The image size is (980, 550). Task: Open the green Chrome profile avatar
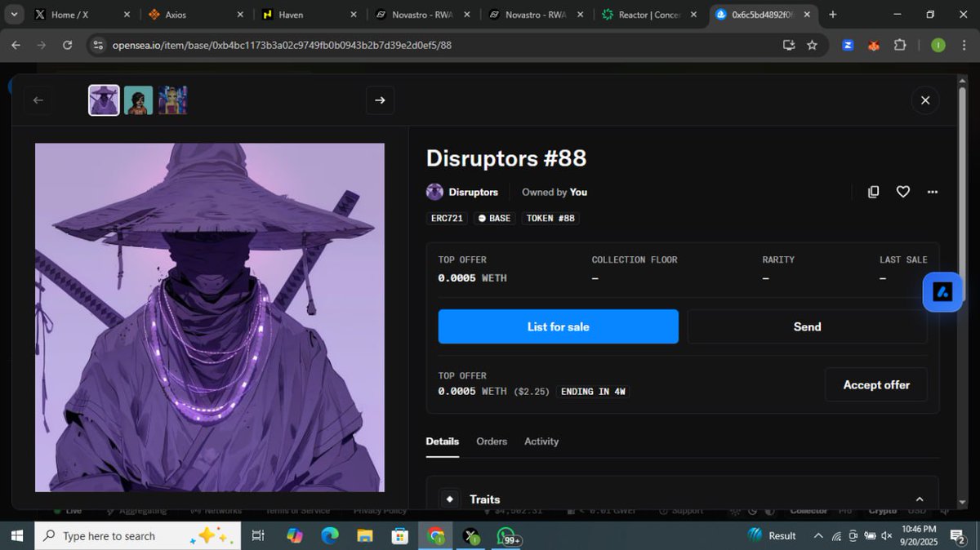(938, 45)
